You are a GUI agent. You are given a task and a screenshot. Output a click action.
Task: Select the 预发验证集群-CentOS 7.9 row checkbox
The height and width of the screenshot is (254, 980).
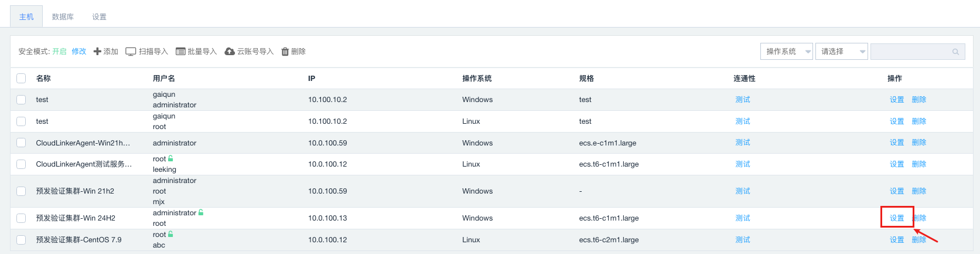pos(22,240)
